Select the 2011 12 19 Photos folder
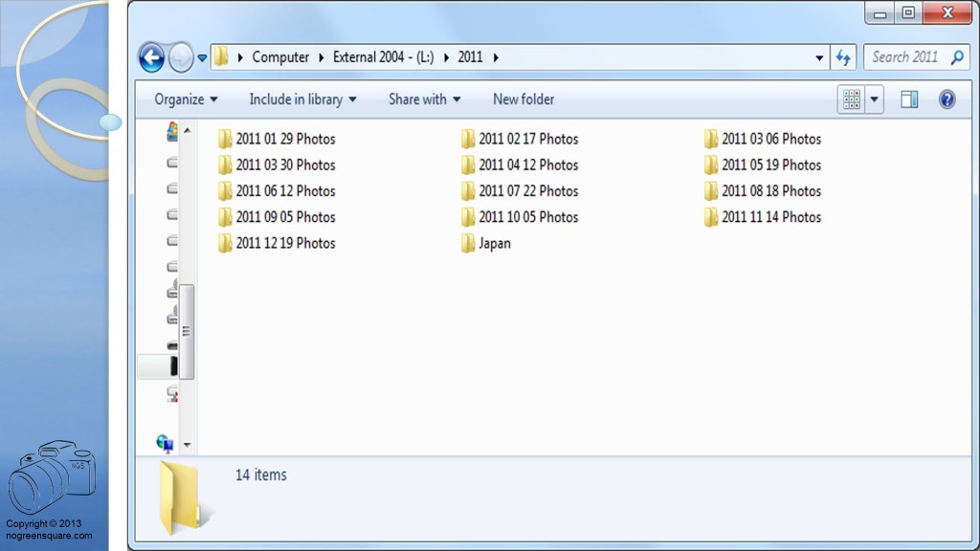The image size is (980, 551). 277,244
